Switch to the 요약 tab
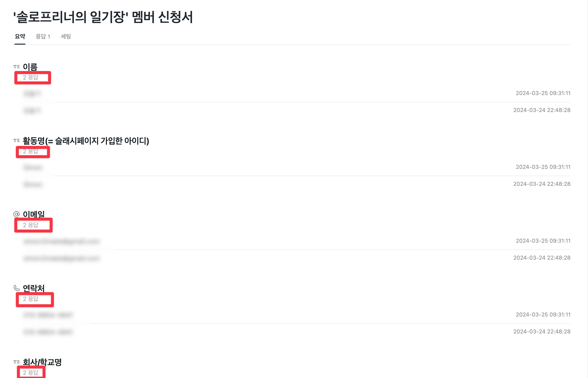The height and width of the screenshot is (378, 588). click(20, 36)
